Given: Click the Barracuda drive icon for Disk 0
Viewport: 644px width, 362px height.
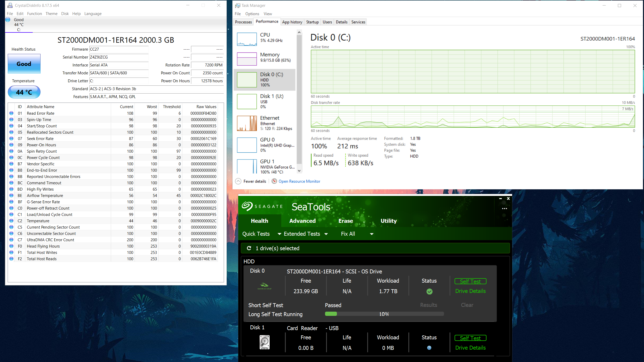Looking at the screenshot, I should pos(264,286).
